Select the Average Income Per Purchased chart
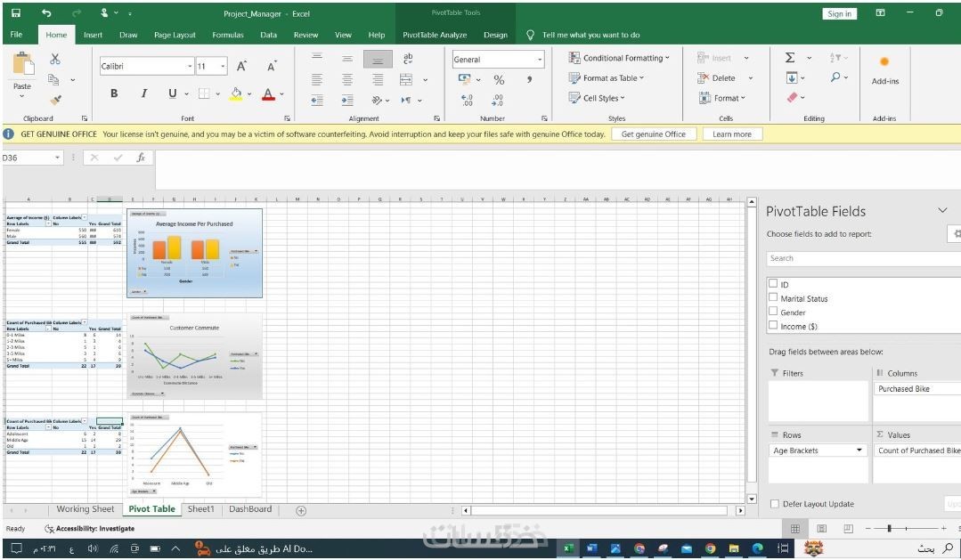 [x=194, y=253]
